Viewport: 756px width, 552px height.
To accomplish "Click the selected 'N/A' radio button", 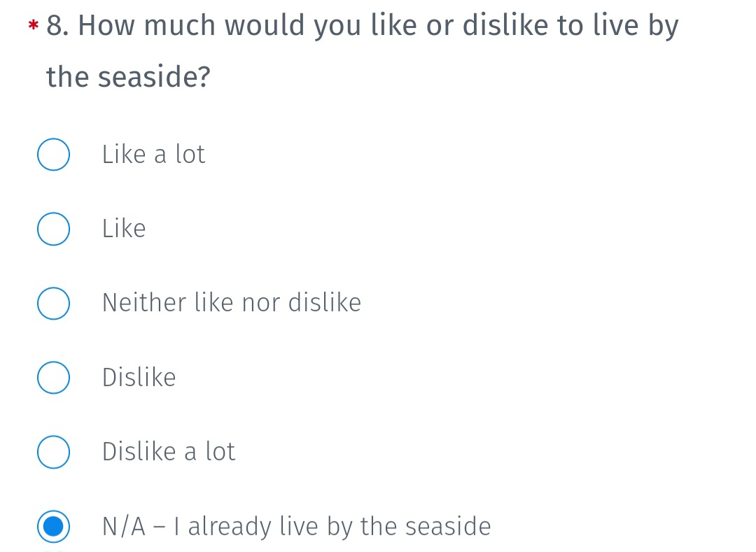I will click(x=53, y=527).
